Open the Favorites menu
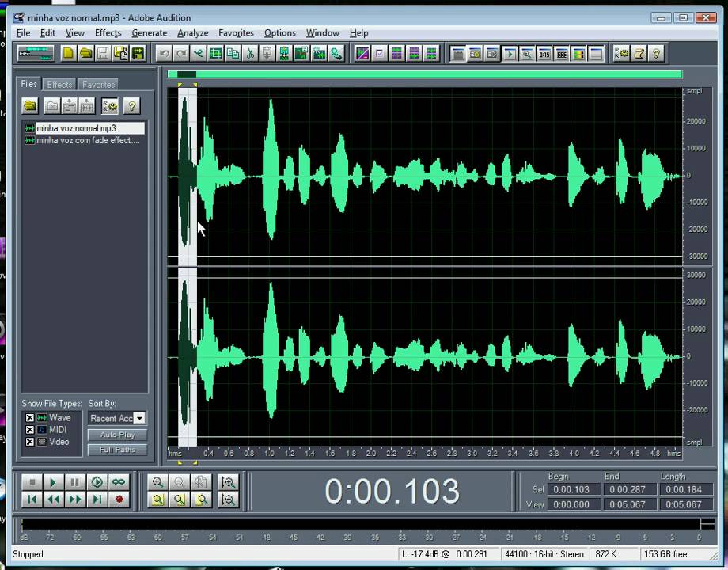Viewport: 728px width, 570px height. pyautogui.click(x=236, y=33)
